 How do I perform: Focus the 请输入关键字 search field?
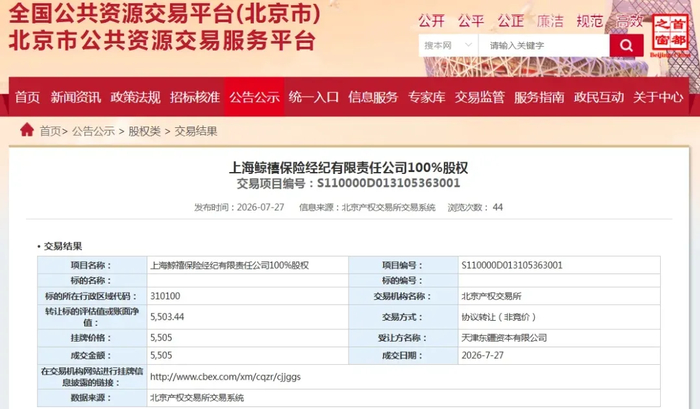click(x=544, y=46)
